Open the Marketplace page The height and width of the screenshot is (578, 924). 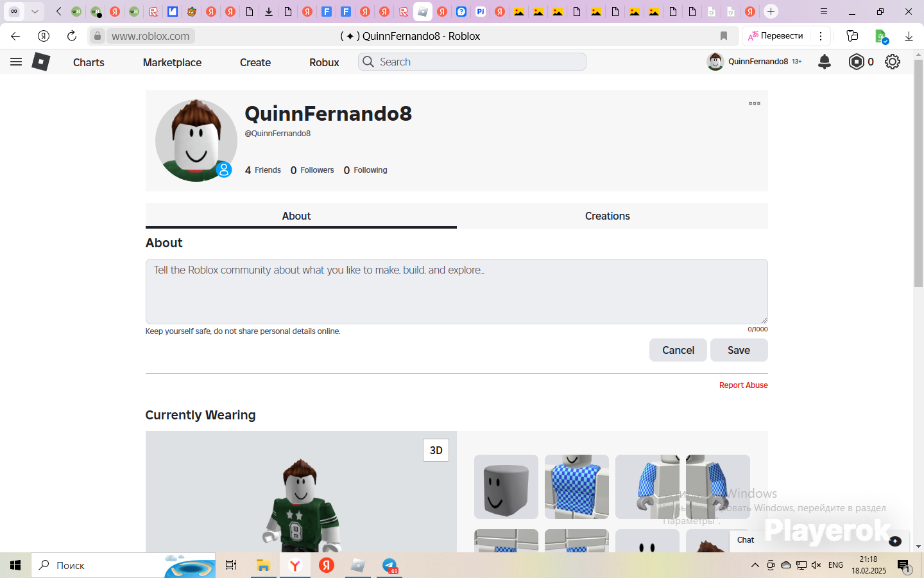pos(172,62)
